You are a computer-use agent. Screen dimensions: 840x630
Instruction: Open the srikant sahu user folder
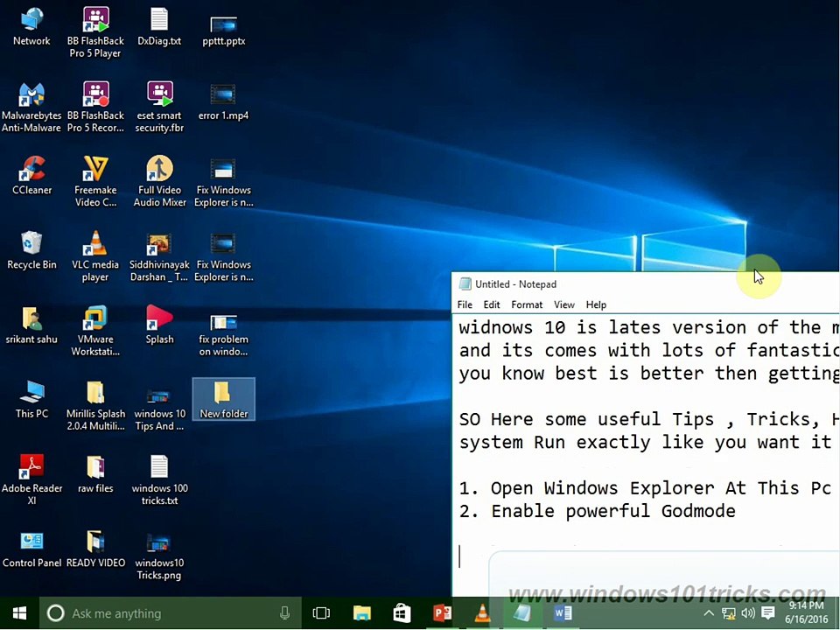pos(31,325)
